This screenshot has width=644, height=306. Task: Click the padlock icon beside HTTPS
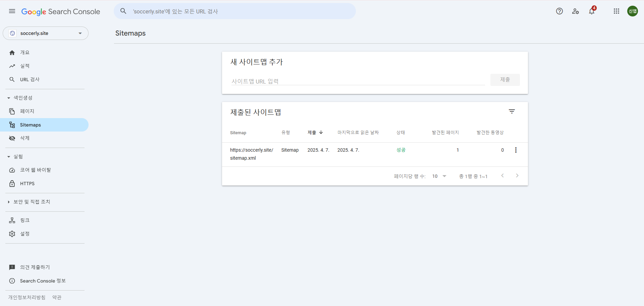click(12, 184)
